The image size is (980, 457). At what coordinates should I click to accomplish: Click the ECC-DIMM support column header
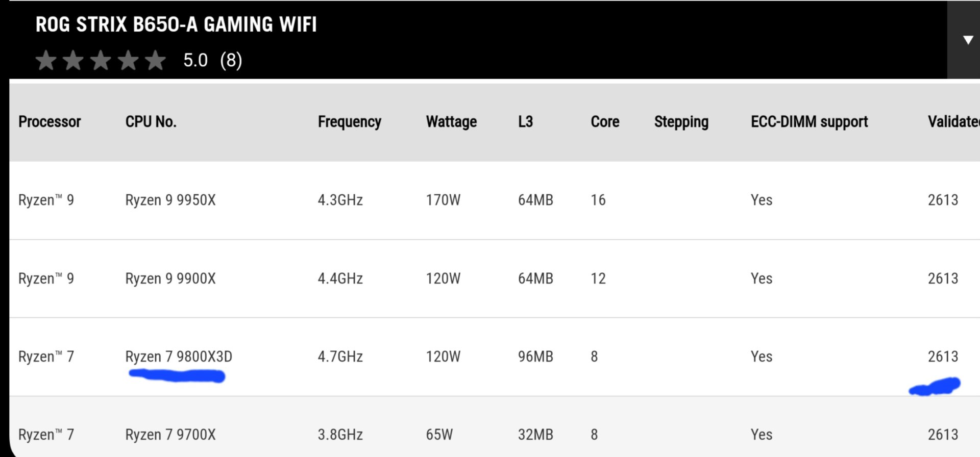(809, 121)
